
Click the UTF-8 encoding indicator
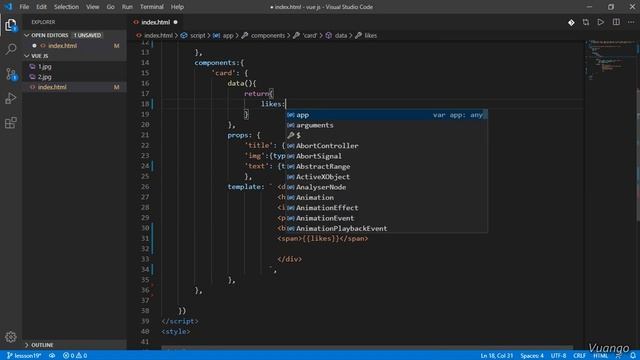pyautogui.click(x=558, y=356)
